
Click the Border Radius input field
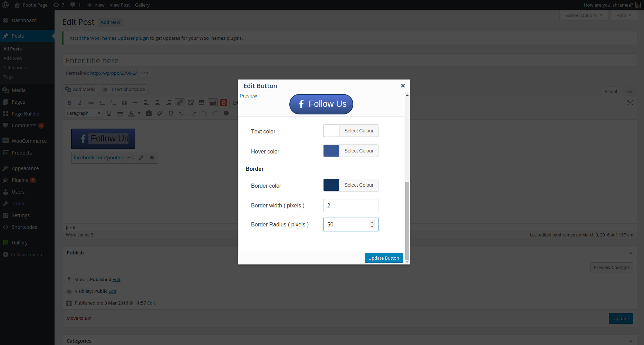351,224
